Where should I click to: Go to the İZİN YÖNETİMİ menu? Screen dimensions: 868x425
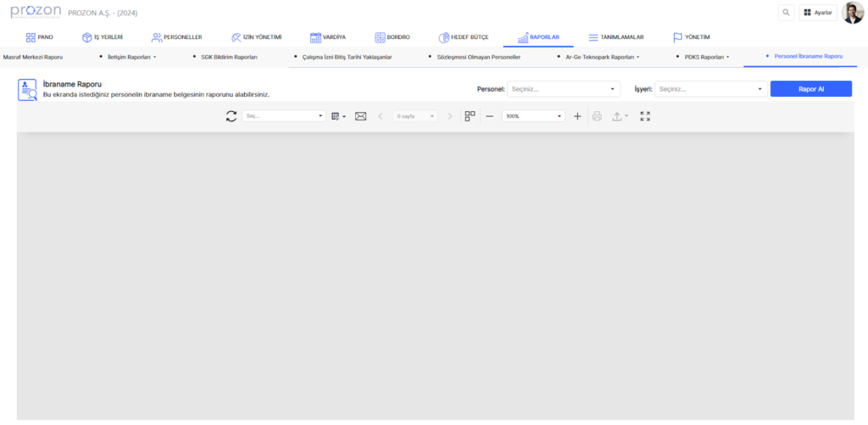(255, 37)
